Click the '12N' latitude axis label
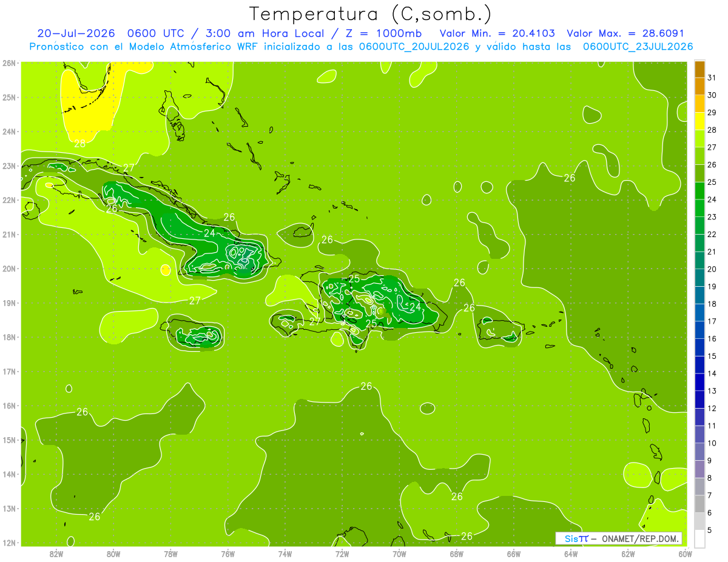 8,543
